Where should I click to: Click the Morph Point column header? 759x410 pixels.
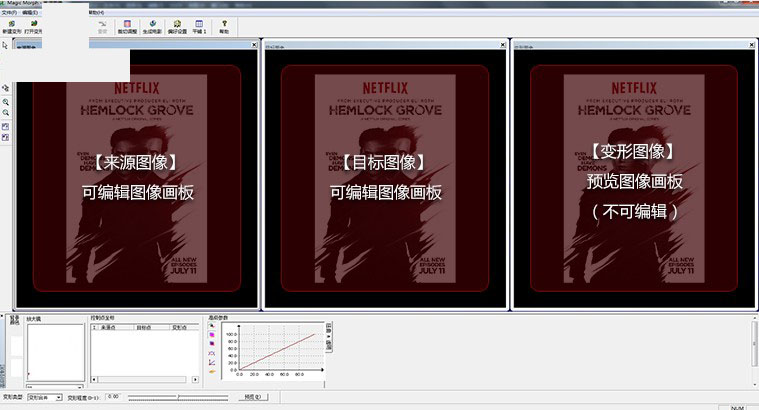(x=184, y=327)
